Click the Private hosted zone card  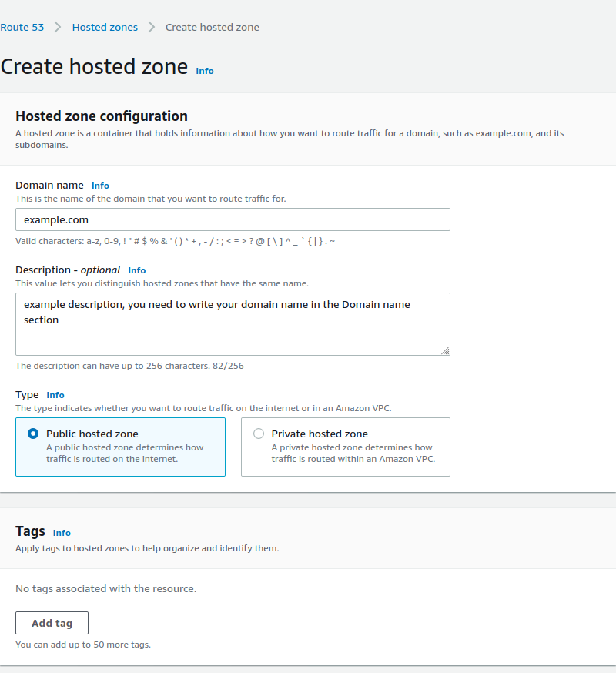pyautogui.click(x=346, y=447)
